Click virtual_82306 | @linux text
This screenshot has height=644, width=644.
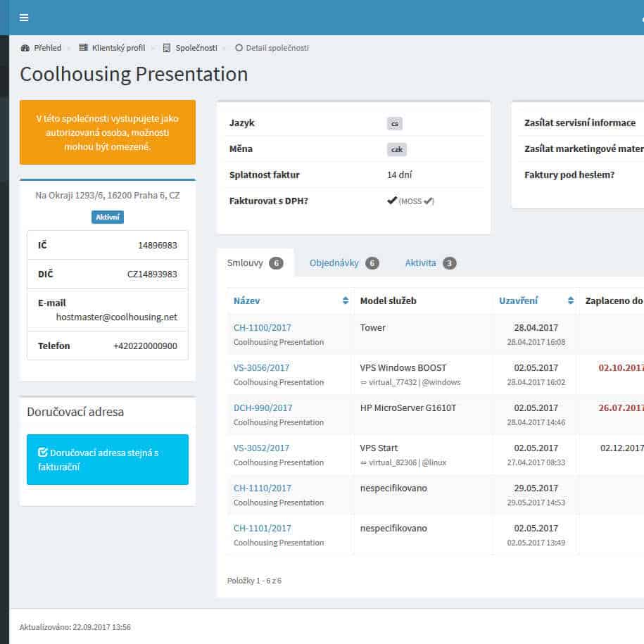[x=408, y=462]
